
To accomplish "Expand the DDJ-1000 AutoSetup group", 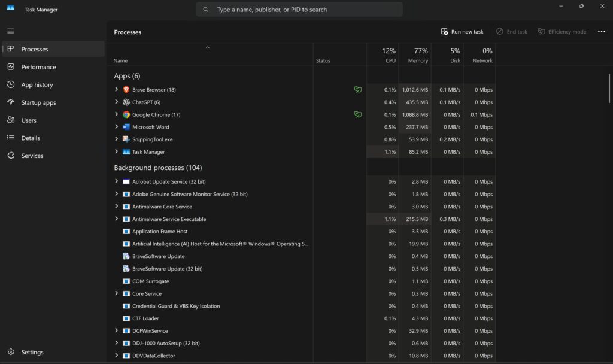I will pos(116,343).
